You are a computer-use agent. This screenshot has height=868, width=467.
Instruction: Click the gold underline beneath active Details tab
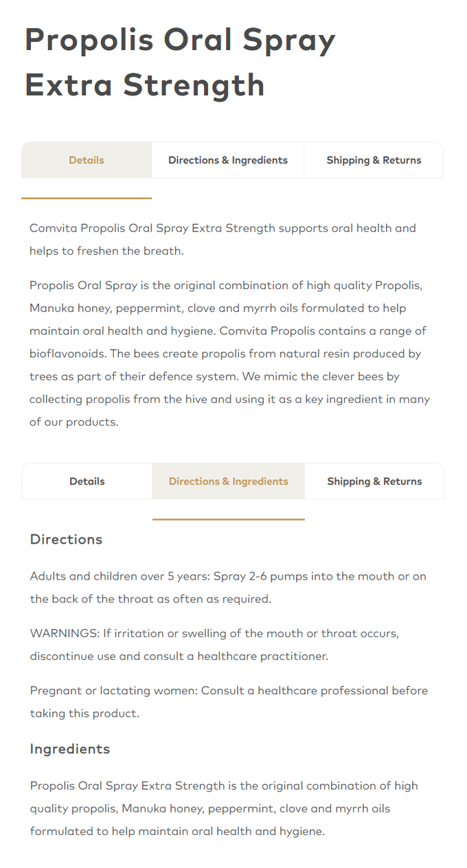(87, 198)
